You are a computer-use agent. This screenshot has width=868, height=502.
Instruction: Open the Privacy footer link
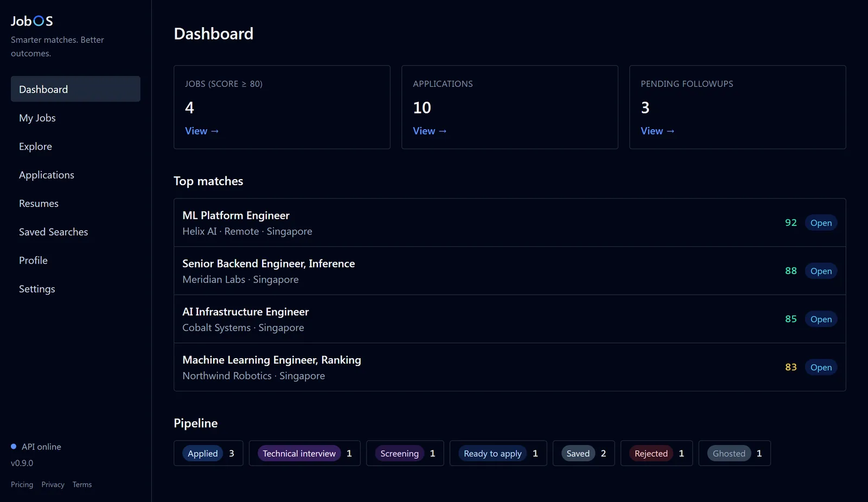point(53,485)
